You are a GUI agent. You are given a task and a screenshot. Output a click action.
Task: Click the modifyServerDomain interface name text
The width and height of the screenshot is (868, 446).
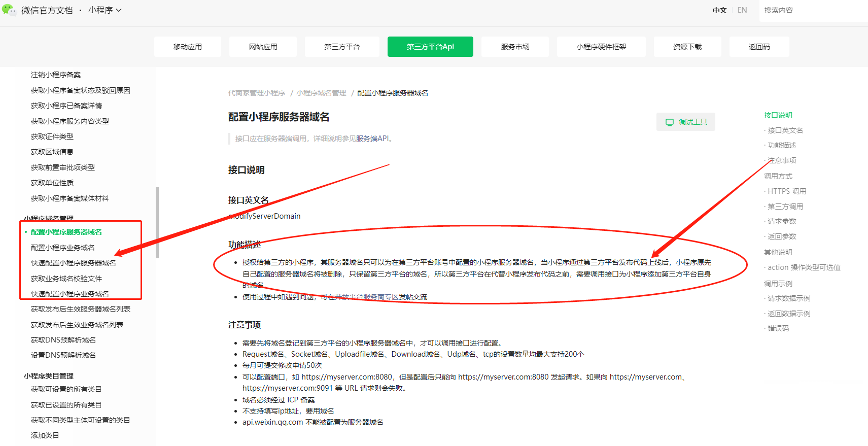pos(264,216)
